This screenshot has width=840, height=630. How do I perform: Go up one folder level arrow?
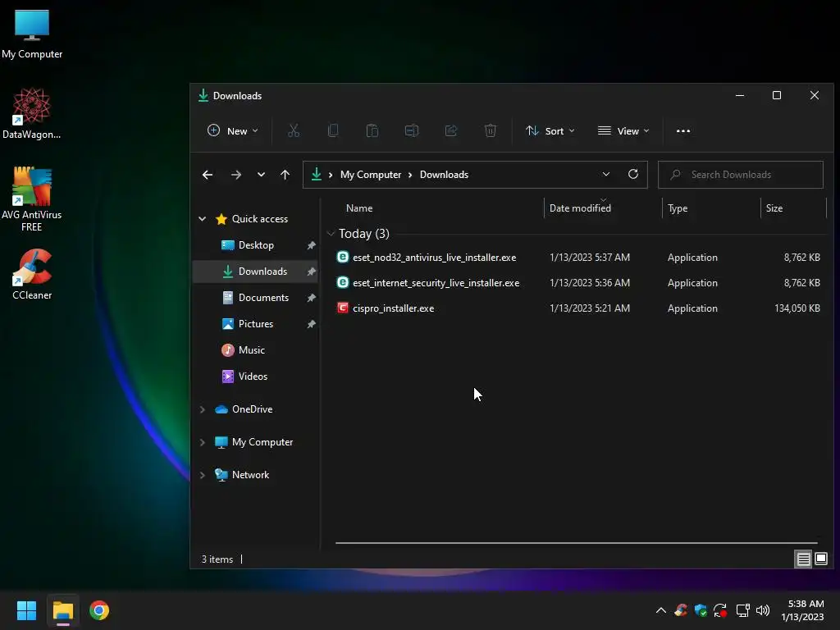pos(285,175)
